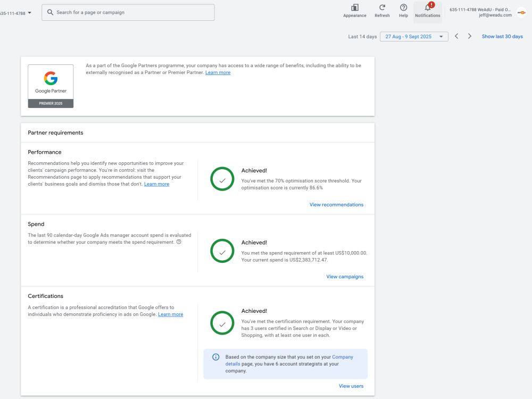Click Show last 30 days
The image size is (532, 399).
coord(502,36)
